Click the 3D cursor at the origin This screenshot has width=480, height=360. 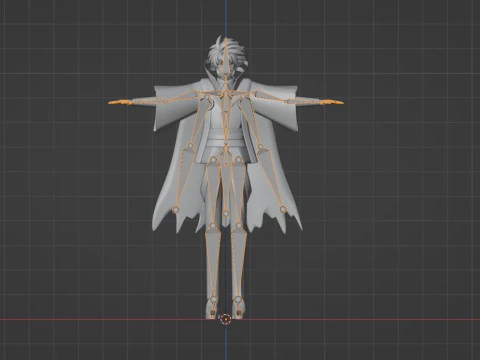226,319
